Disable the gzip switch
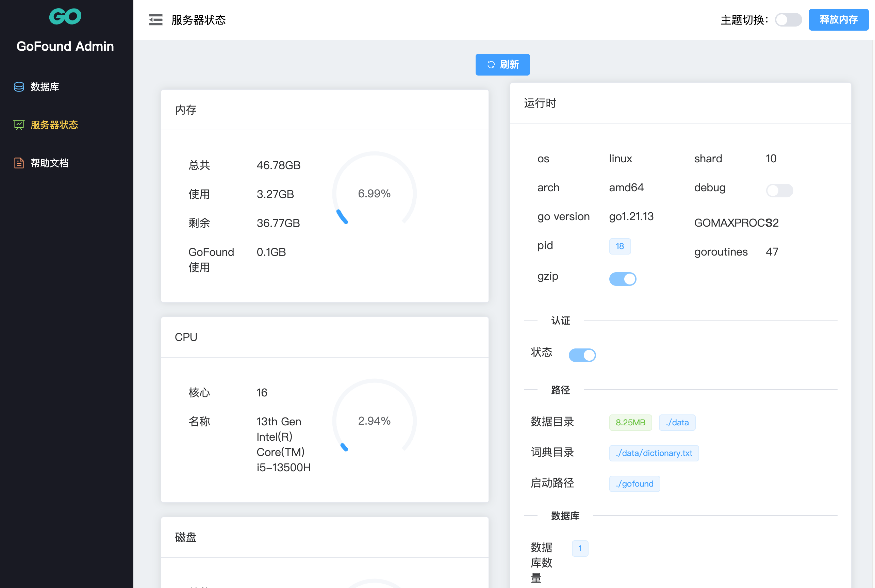The image size is (875, 588). (x=623, y=279)
